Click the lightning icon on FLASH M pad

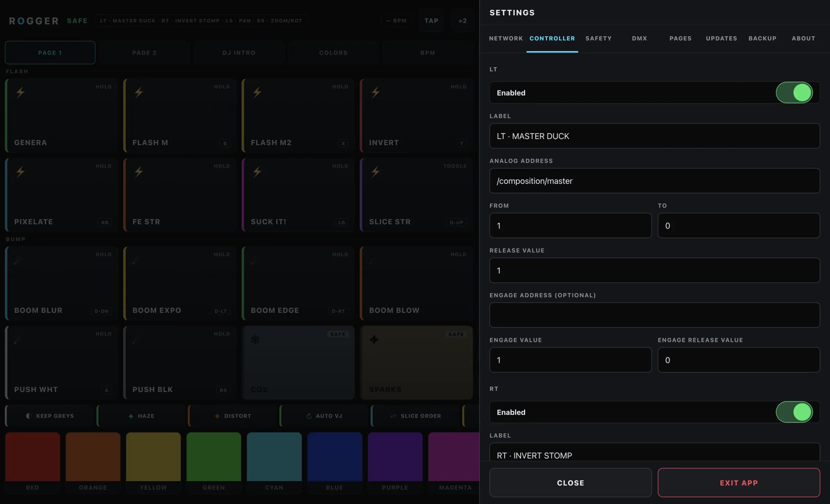(x=139, y=92)
